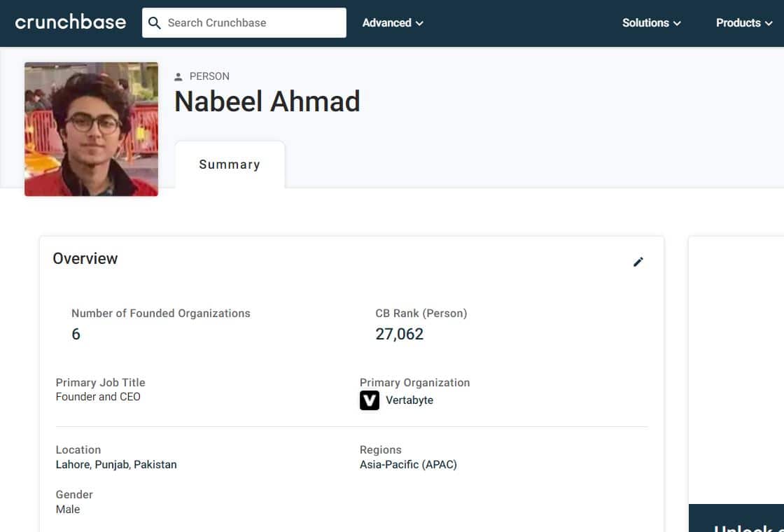Image resolution: width=784 pixels, height=532 pixels.
Task: Click the Lahore location link
Action: tap(73, 465)
